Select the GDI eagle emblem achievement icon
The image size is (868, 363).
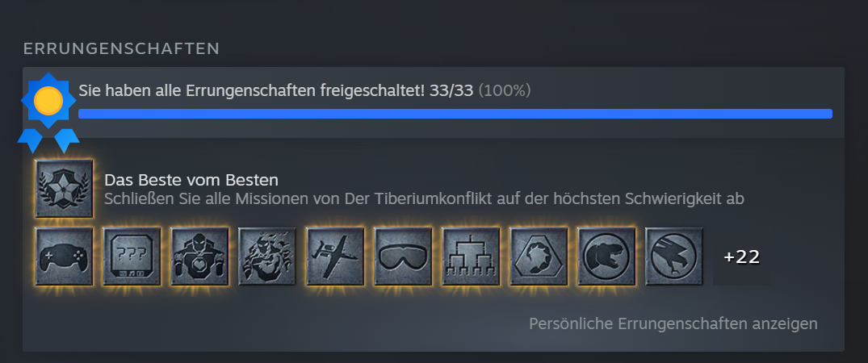pos(674,257)
